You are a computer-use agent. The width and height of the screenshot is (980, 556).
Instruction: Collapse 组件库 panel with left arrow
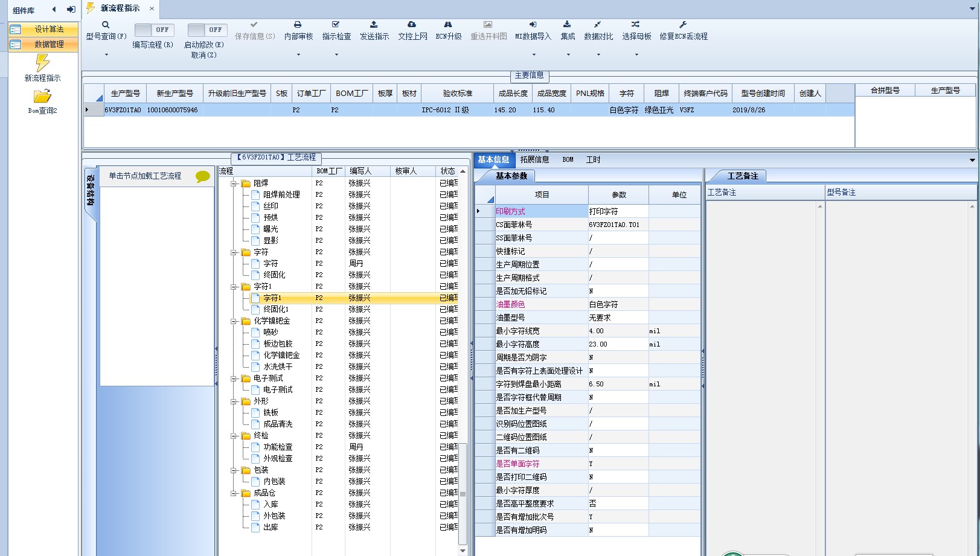coord(54,10)
